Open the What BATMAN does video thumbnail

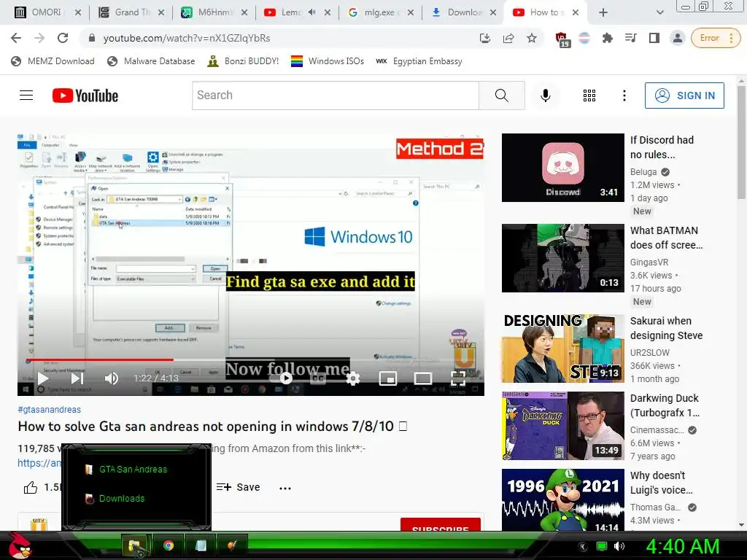click(562, 258)
